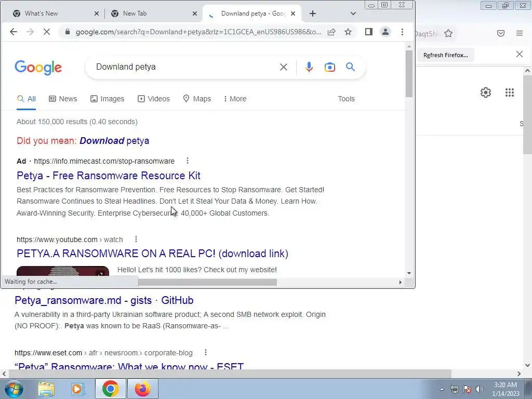Open options for youtube.com result
Image resolution: width=532 pixels, height=399 pixels.
(x=136, y=239)
